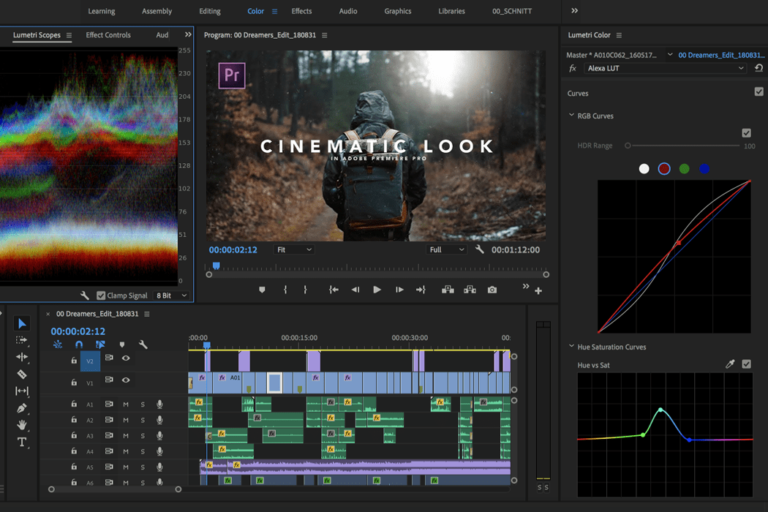
Task: Click the Extract button icon
Action: click(470, 290)
